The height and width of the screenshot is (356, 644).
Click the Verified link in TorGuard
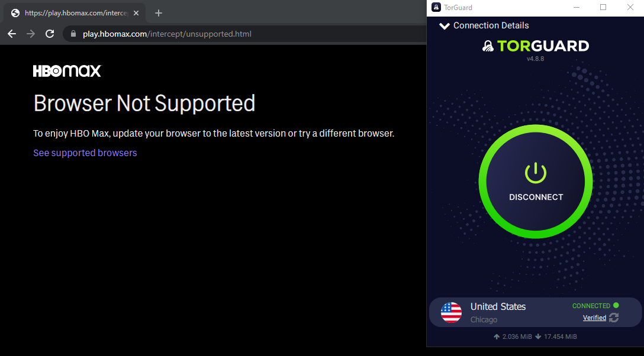594,318
